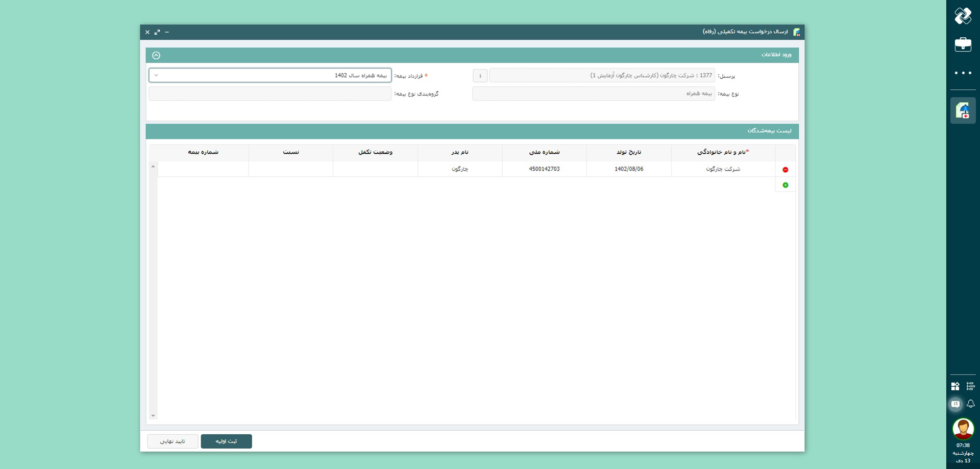Collapse the data entry panel section
Viewport: 980px width, 469px height.
tap(156, 55)
